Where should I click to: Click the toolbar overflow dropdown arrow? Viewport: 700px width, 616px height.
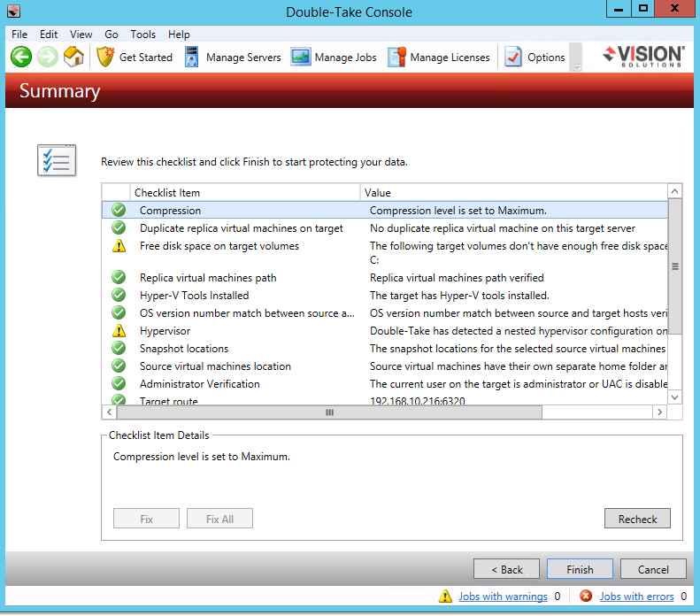[x=577, y=67]
